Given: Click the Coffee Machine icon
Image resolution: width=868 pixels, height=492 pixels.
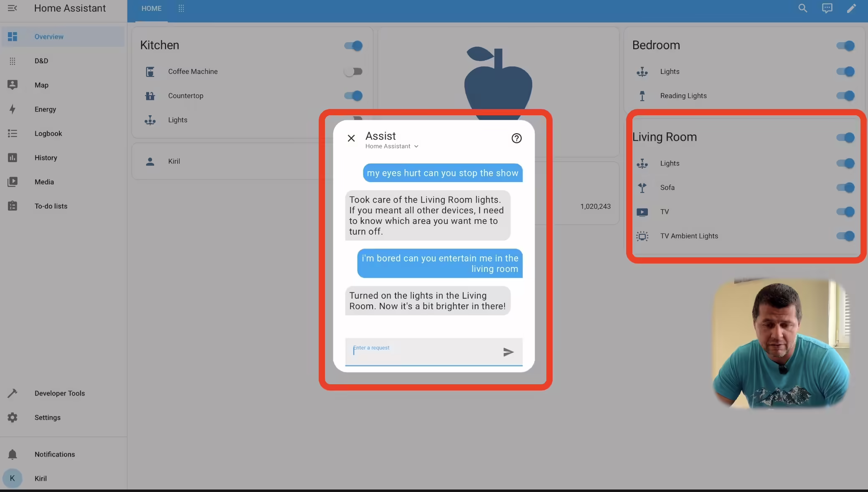Looking at the screenshot, I should point(150,72).
